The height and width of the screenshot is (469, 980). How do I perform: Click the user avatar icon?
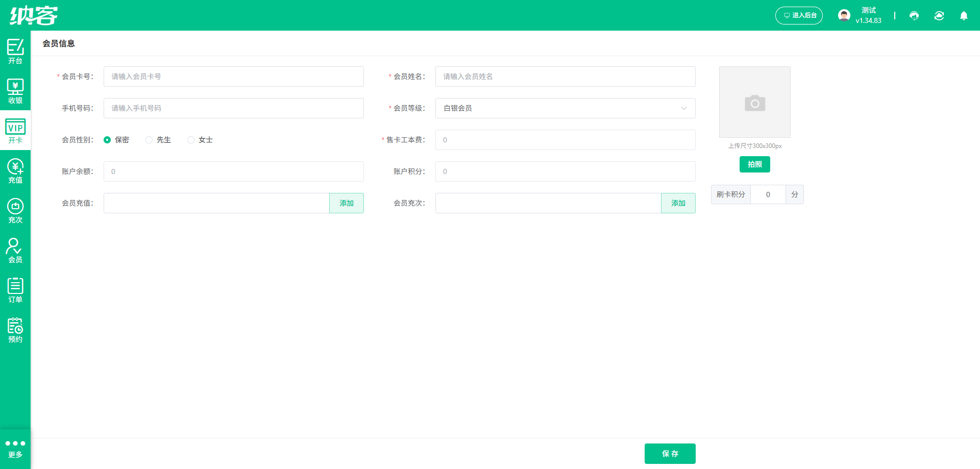point(844,15)
